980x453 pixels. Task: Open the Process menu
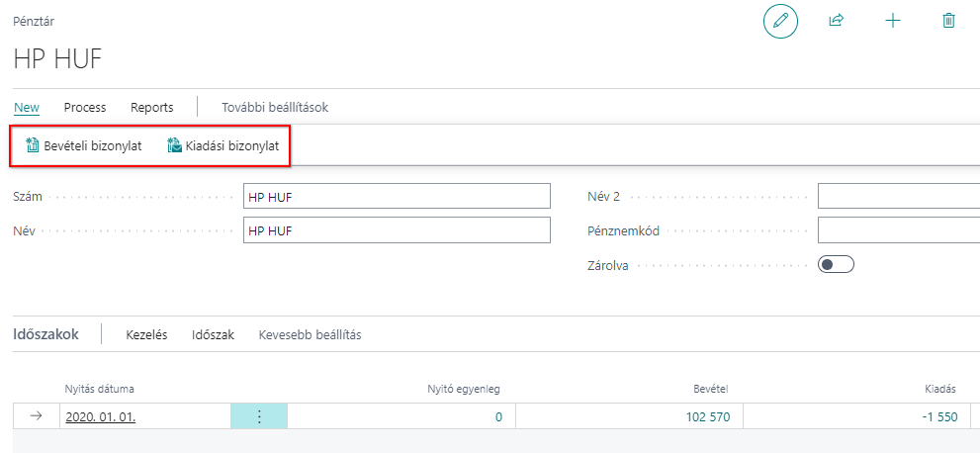coord(85,108)
